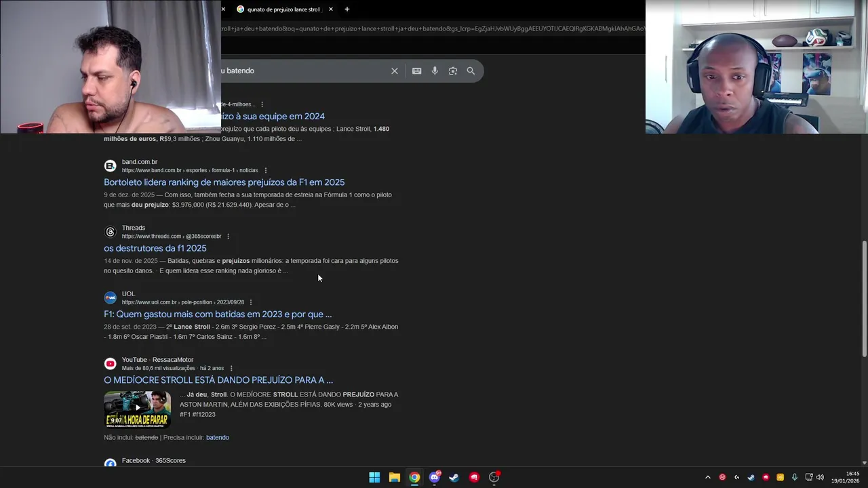Screen dimensions: 868x488
Task: Click into the Google search field
Action: tap(305, 70)
